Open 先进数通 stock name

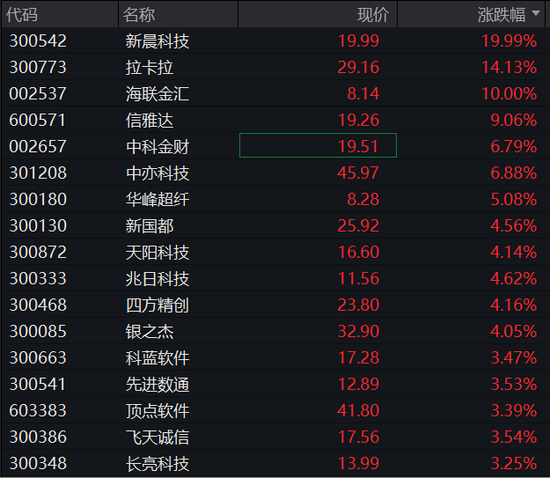[x=157, y=385]
